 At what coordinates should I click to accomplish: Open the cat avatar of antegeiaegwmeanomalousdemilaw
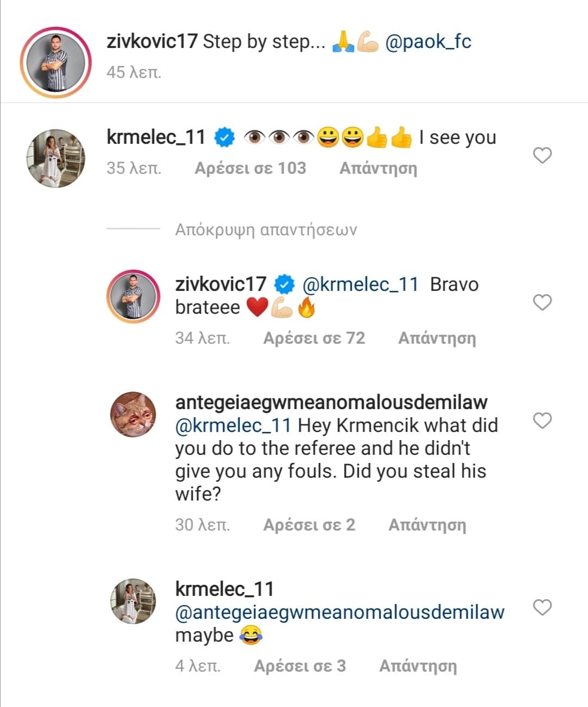(x=133, y=415)
